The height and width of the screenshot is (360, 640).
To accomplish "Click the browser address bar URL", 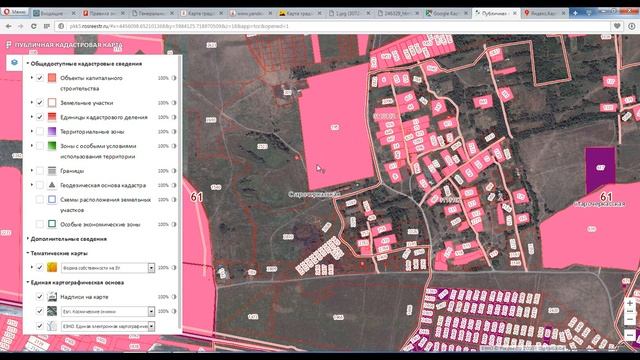I will pos(179,26).
